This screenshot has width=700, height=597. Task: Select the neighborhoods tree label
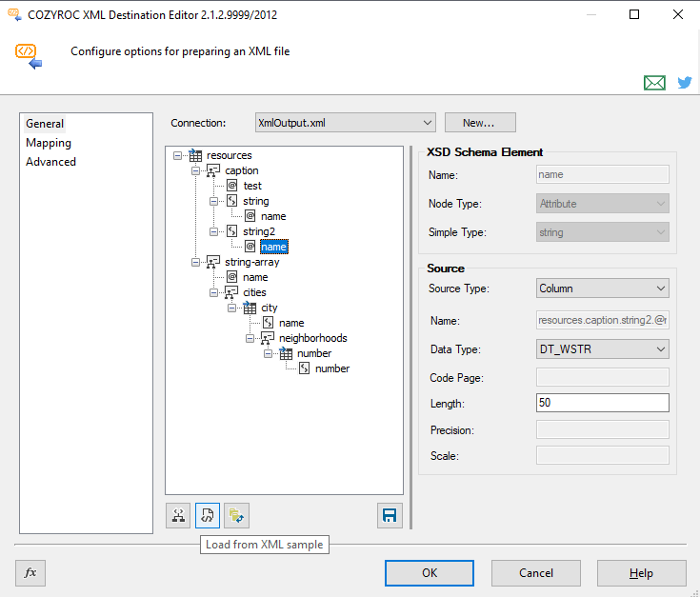coord(313,338)
